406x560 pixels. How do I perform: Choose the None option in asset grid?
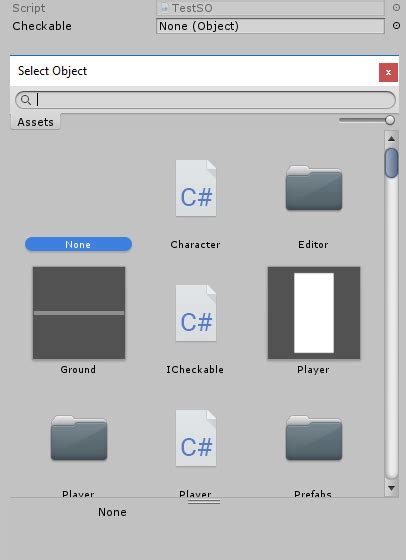pyautogui.click(x=78, y=244)
